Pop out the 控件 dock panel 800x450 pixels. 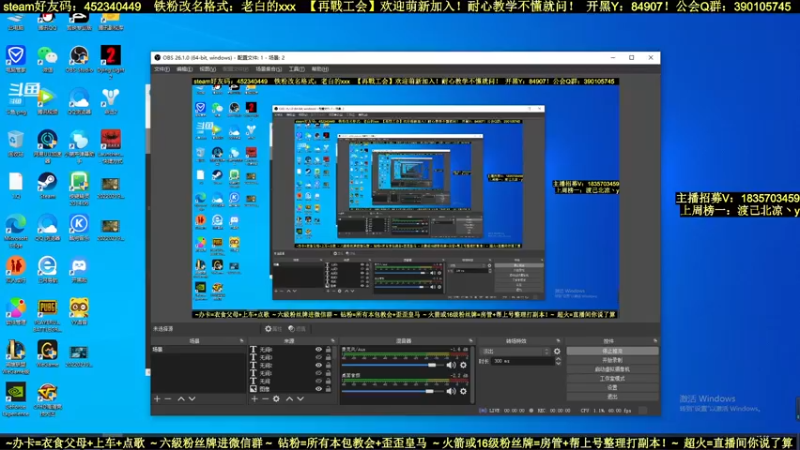(655, 341)
